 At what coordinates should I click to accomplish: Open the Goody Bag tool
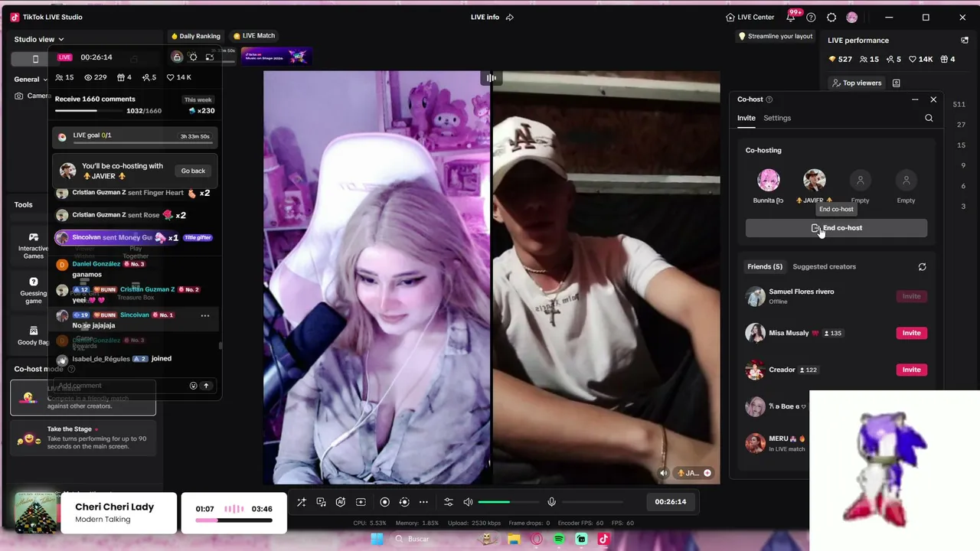[x=33, y=335]
